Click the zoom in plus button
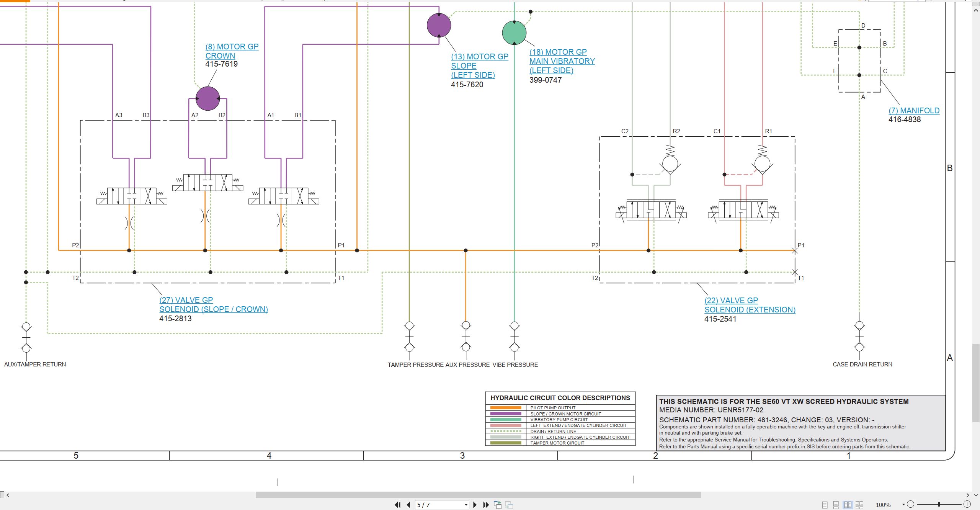 coord(967,504)
